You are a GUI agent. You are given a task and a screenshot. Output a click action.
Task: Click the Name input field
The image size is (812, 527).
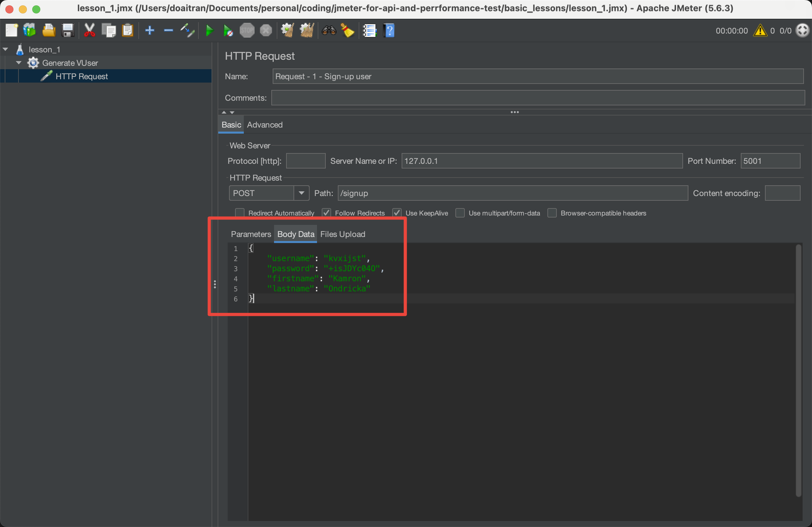coord(538,76)
